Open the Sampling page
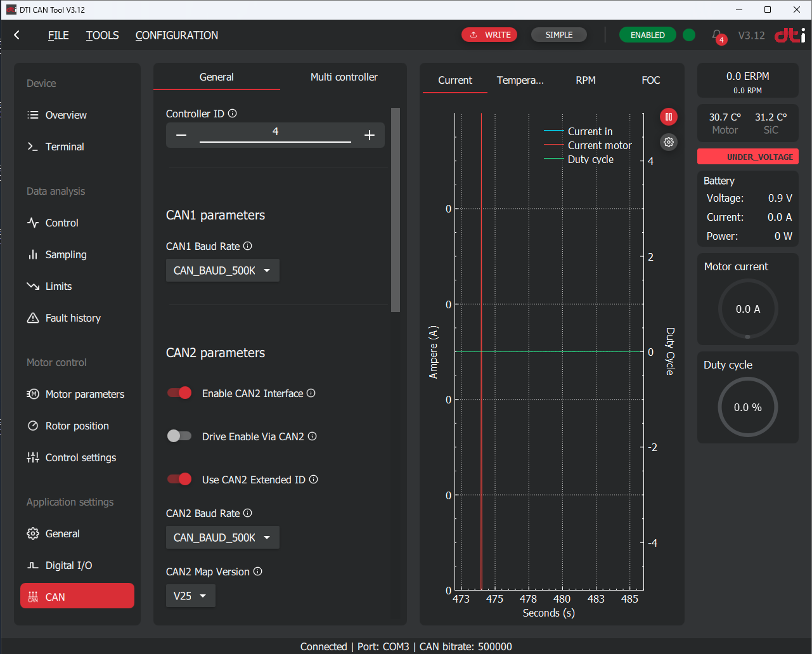The height and width of the screenshot is (654, 812). (x=77, y=254)
